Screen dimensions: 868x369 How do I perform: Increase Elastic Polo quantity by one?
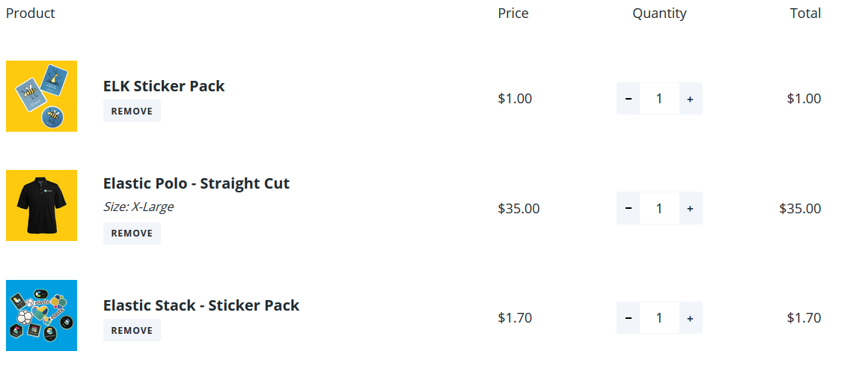pyautogui.click(x=690, y=208)
